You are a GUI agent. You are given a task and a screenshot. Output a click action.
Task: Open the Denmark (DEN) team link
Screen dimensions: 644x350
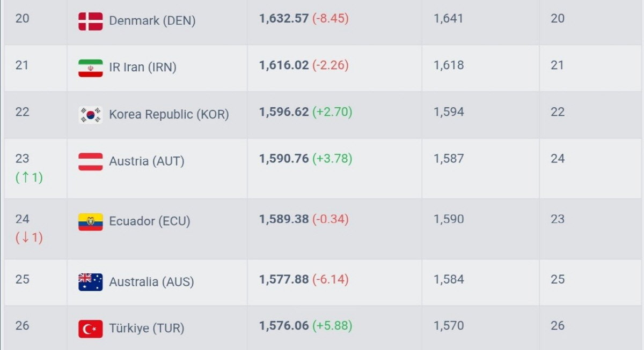pyautogui.click(x=152, y=21)
